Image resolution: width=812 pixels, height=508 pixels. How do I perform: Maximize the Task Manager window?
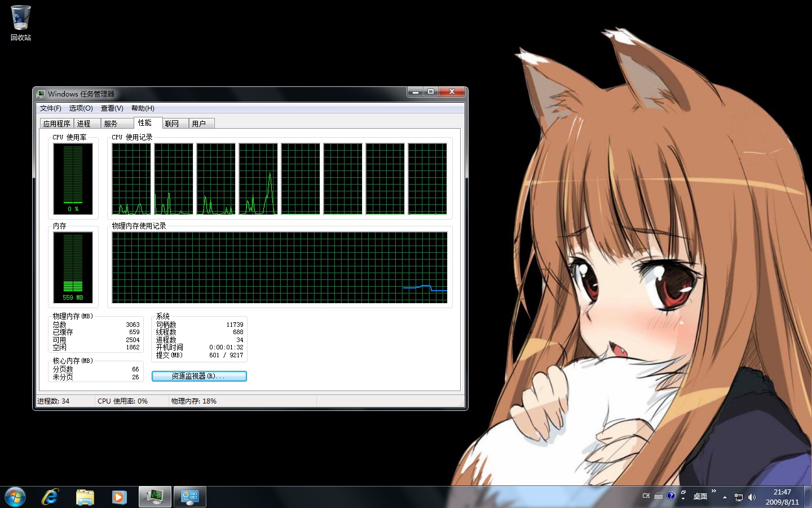tap(431, 91)
